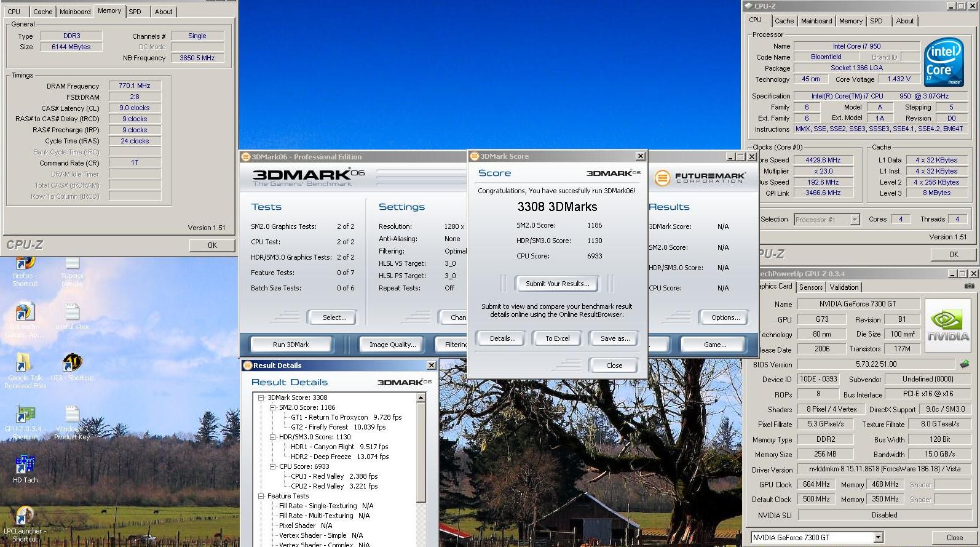Open the LPCLauncher Shortcut icon
Screen dimensions: 980x547
[25, 524]
